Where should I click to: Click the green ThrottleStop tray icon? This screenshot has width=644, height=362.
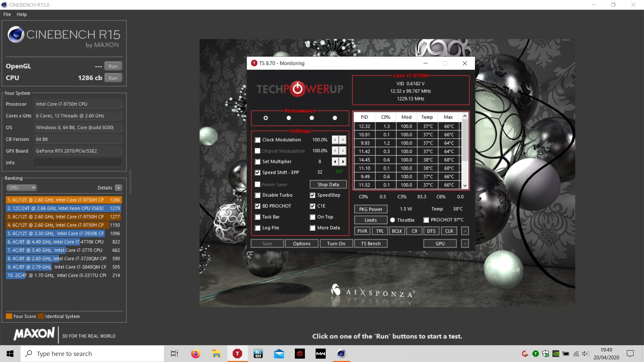536,354
